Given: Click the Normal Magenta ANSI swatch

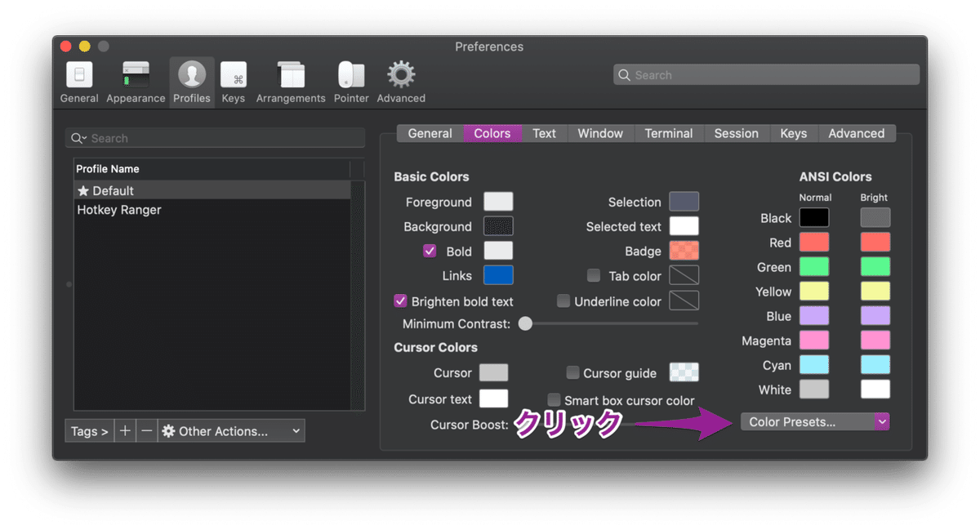Looking at the screenshot, I should (x=814, y=340).
